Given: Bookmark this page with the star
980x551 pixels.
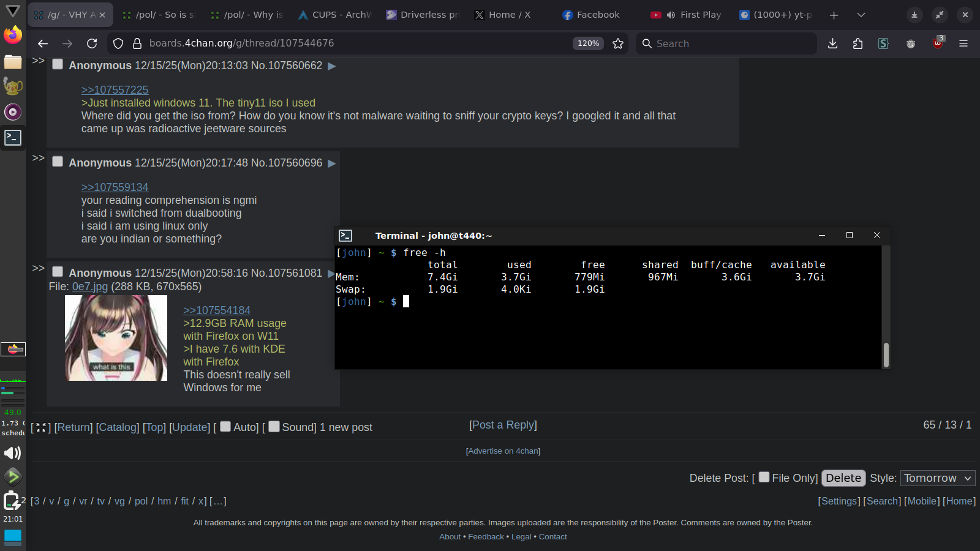Looking at the screenshot, I should tap(618, 43).
